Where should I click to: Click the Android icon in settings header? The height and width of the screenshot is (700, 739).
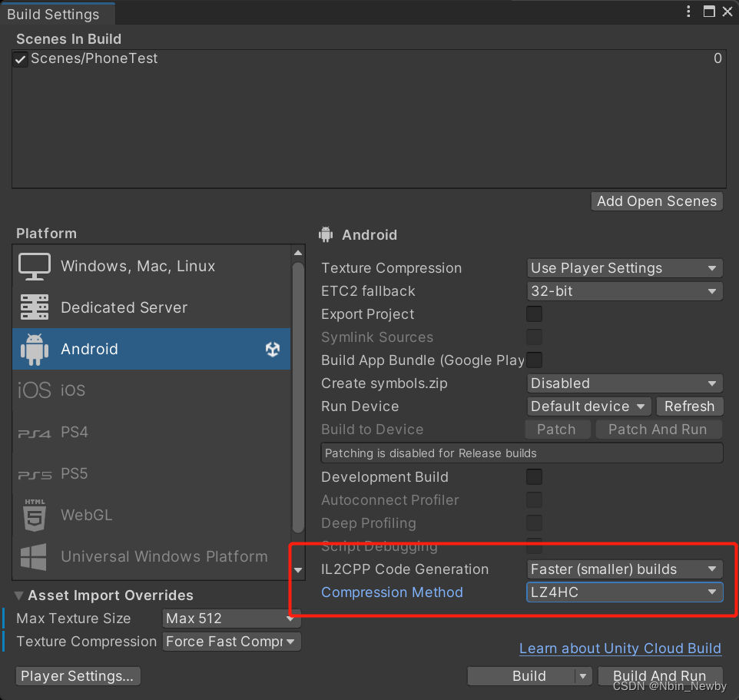point(326,234)
